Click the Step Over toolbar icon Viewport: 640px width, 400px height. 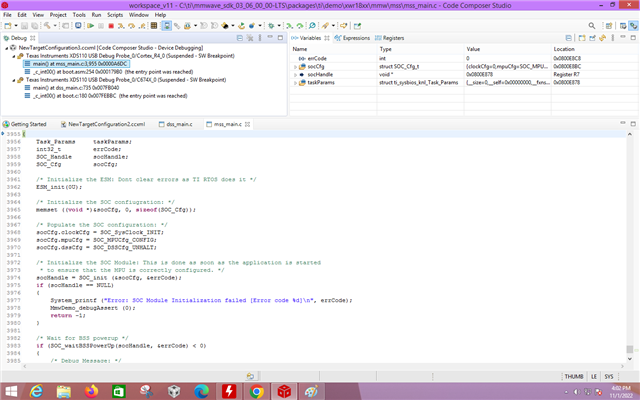pos(131,26)
